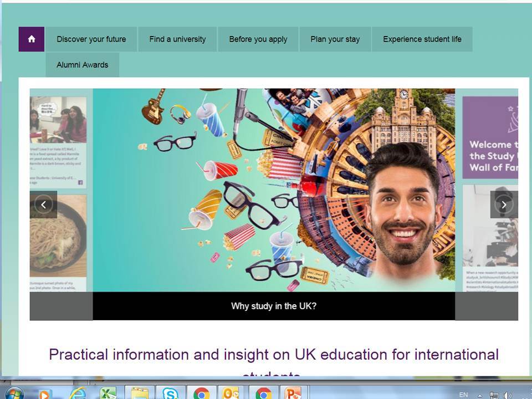Viewport: 532px width, 399px height.
Task: Click the Windows Start button
Action: [x=14, y=393]
